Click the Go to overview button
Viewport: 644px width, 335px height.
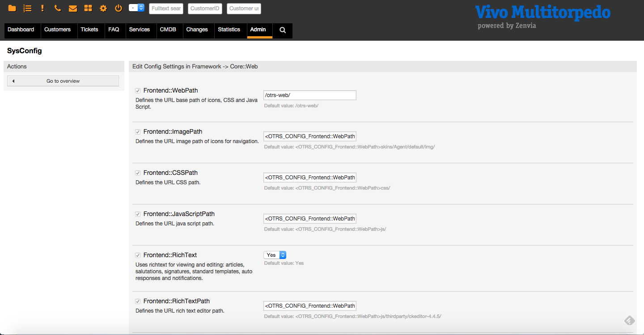click(63, 81)
